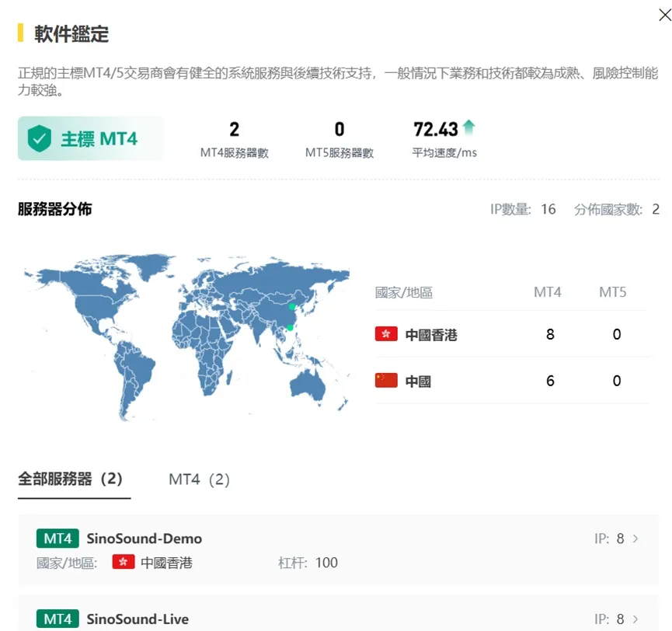
Task: Click MT5 value 0 for 中國
Action: click(617, 381)
